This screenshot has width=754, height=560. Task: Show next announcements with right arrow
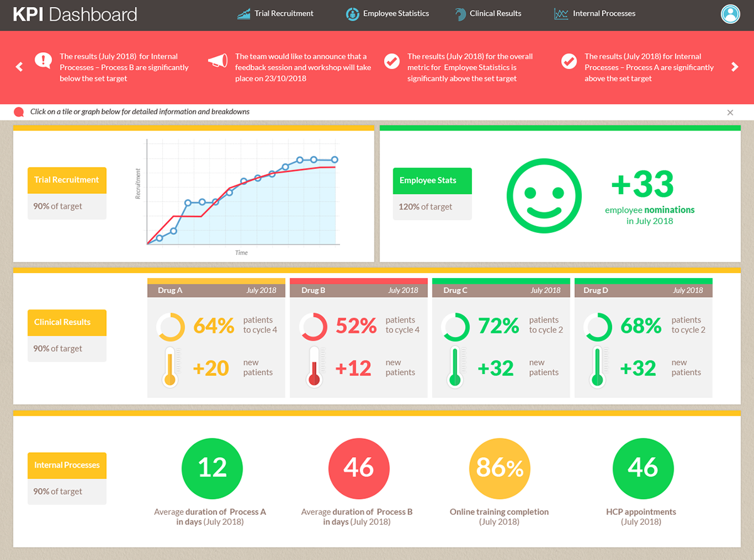click(x=735, y=67)
